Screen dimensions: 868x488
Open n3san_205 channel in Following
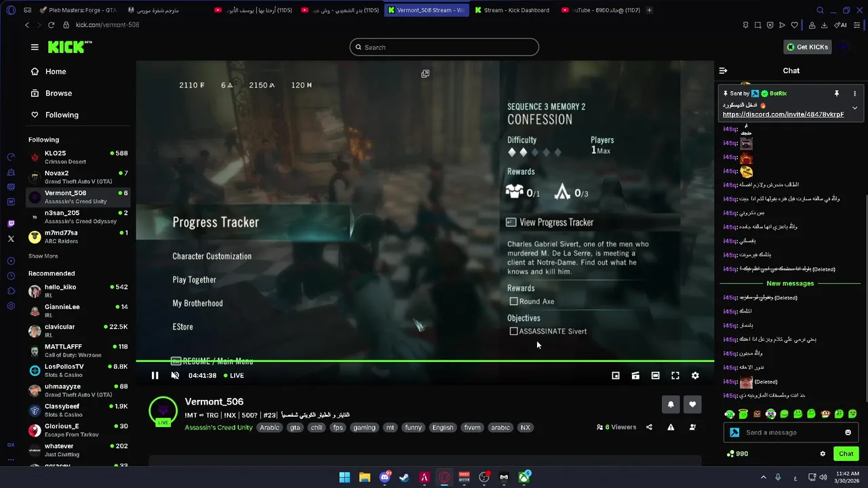78,216
